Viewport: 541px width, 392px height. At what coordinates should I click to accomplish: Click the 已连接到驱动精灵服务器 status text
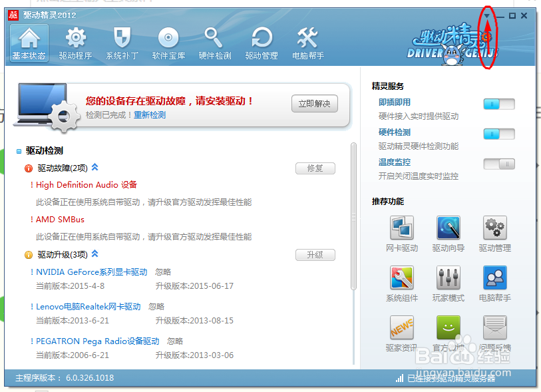451,379
